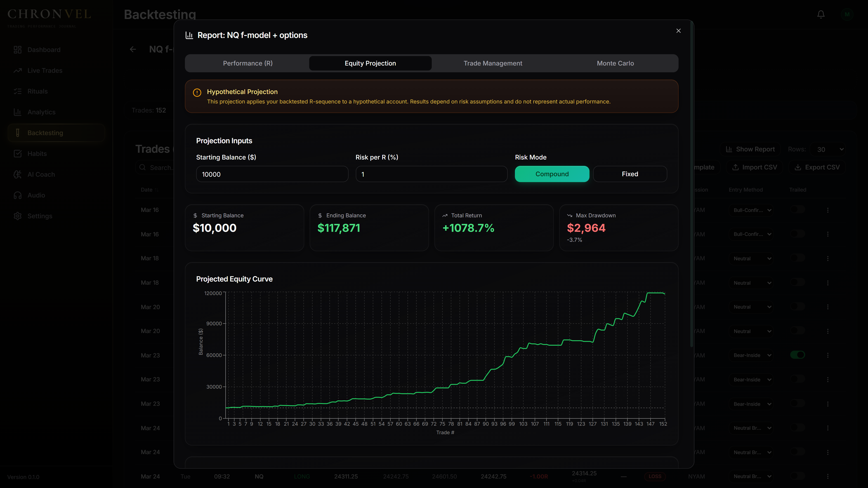Viewport: 868px width, 488px height.
Task: Toggle off the enabled Trailed switch
Action: pos(797,355)
